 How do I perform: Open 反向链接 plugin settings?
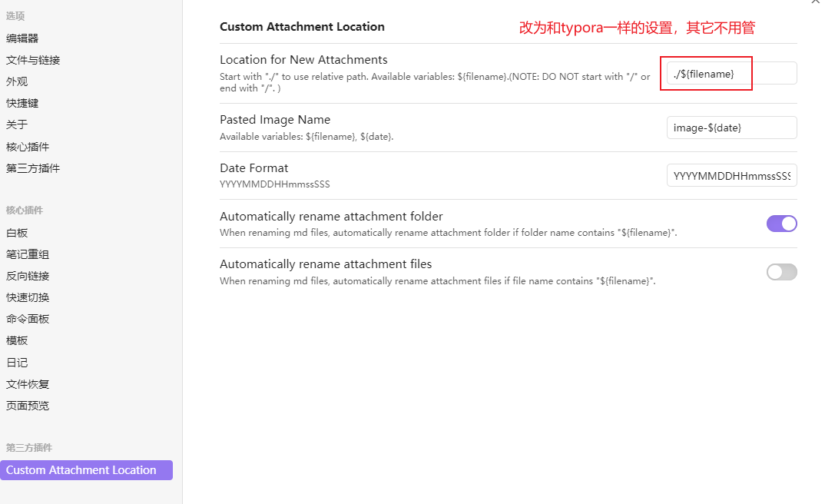28,276
